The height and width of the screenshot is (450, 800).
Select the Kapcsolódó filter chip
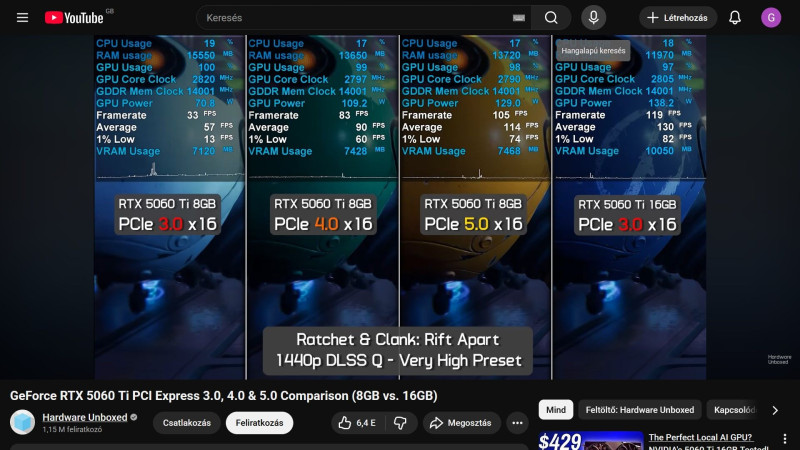pos(734,410)
